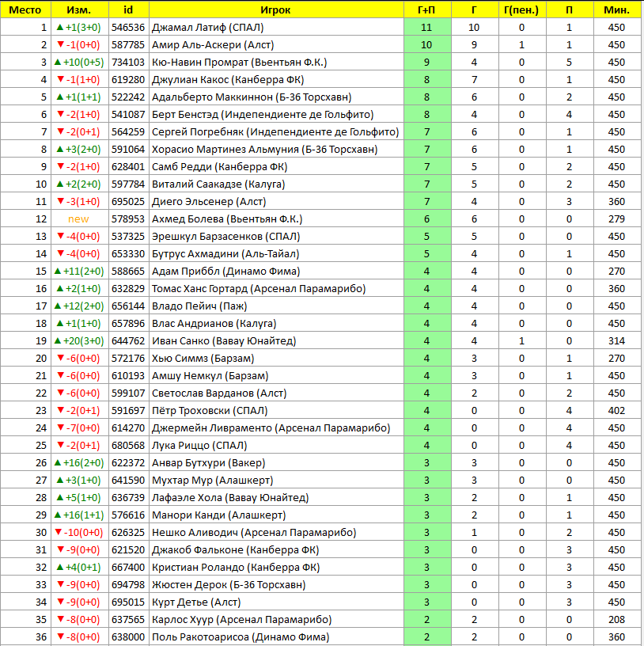644x646 pixels.
Task: Select 'Виталий Саакадзе (Калуга)' cell
Action: pos(276,184)
